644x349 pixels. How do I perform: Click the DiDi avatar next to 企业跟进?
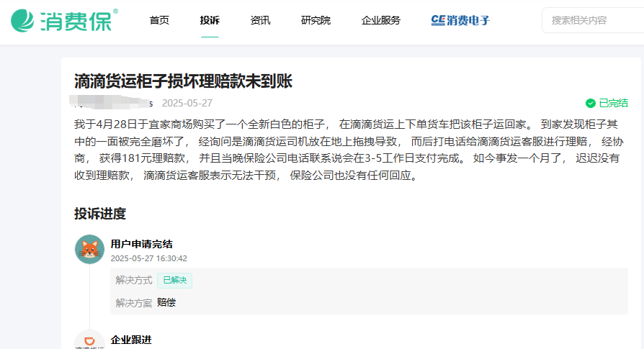point(89,340)
